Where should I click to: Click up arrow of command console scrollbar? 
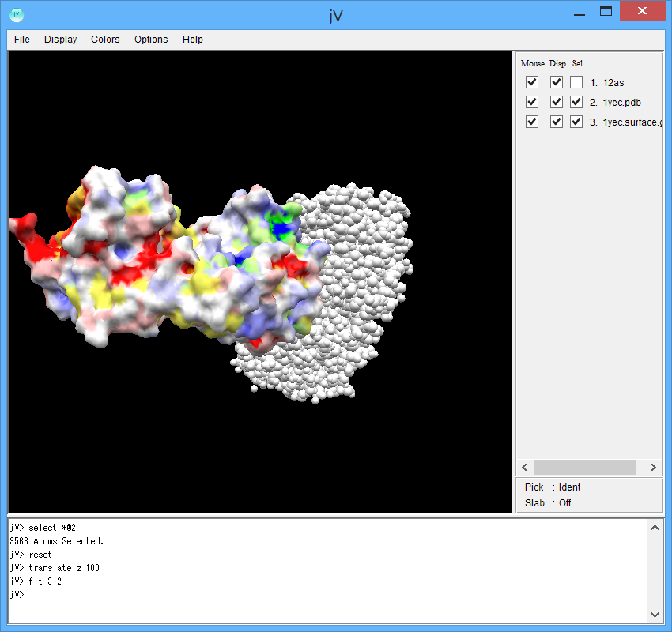click(x=655, y=528)
